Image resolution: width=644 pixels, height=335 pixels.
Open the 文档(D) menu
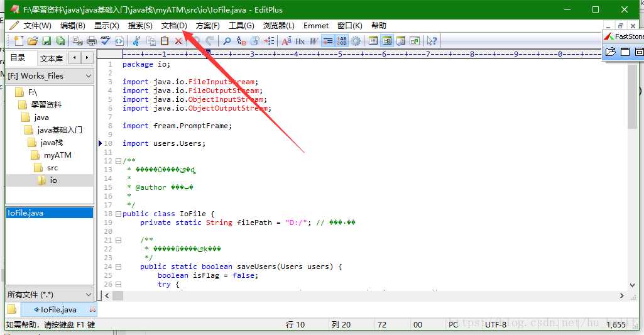(174, 26)
